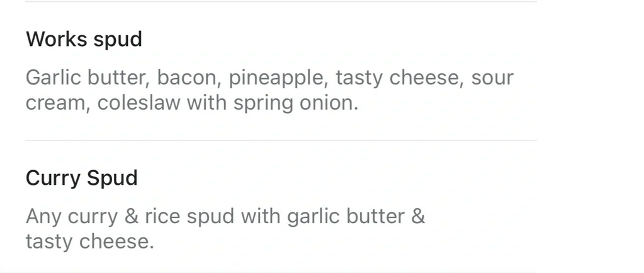The height and width of the screenshot is (273, 644).
Task: Click the word 'Garlic' starting Works spud description
Action: coord(54,78)
